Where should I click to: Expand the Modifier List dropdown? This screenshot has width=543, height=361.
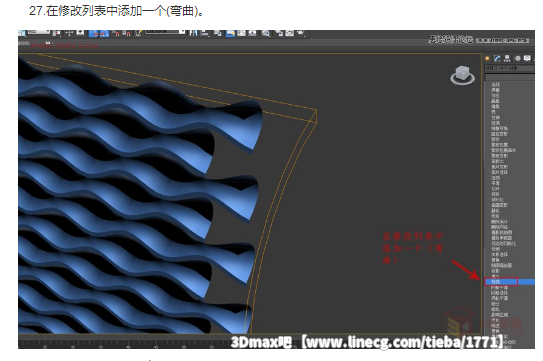tap(509, 68)
